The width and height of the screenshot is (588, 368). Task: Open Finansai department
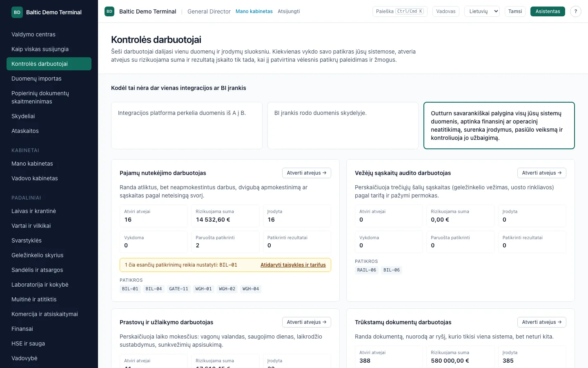(x=49, y=329)
